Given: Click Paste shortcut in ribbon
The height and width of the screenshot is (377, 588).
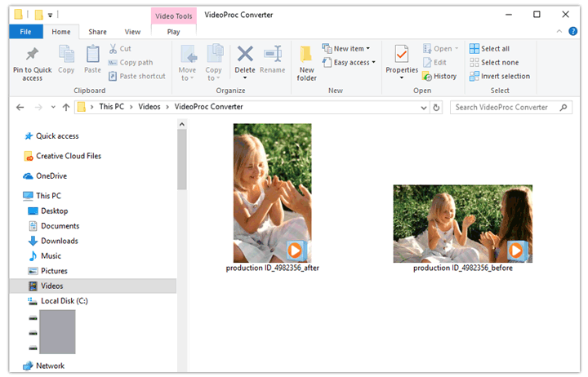Looking at the screenshot, I should pyautogui.click(x=137, y=77).
